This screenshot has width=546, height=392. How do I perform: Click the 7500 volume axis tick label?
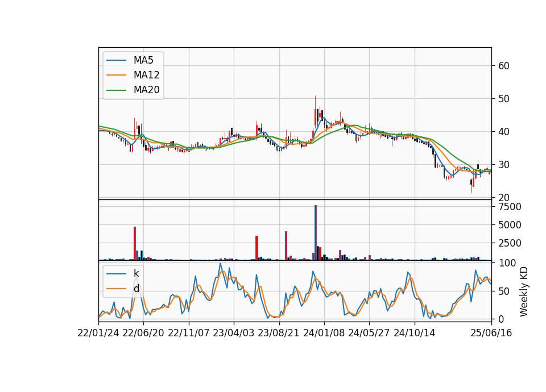tap(510, 207)
